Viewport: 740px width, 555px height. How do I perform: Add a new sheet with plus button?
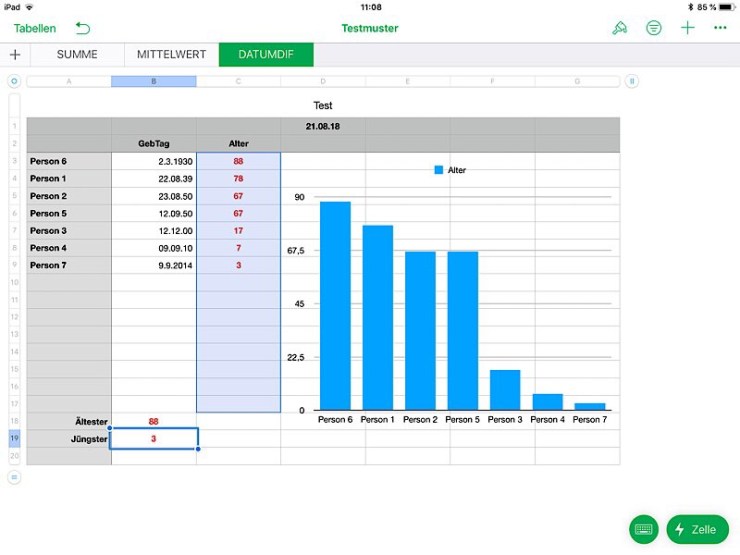pyautogui.click(x=15, y=55)
